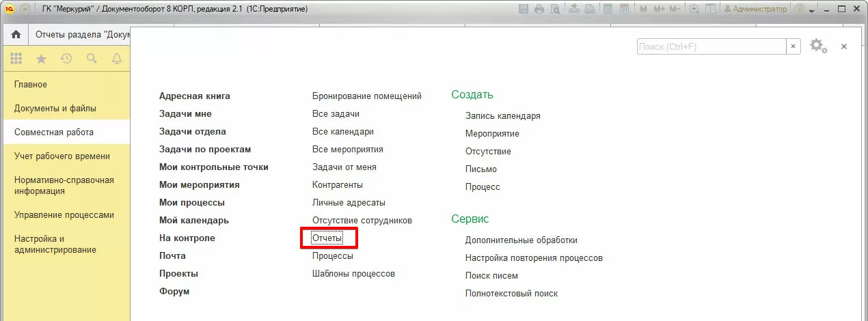The image size is (868, 321).
Task: Click the M+ memory add button
Action: pyautogui.click(x=659, y=9)
